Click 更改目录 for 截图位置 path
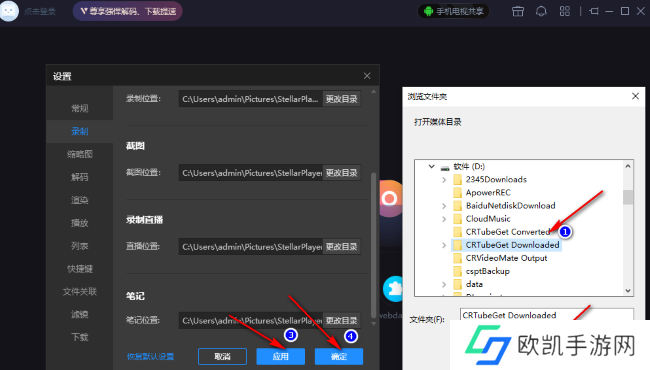 (342, 173)
